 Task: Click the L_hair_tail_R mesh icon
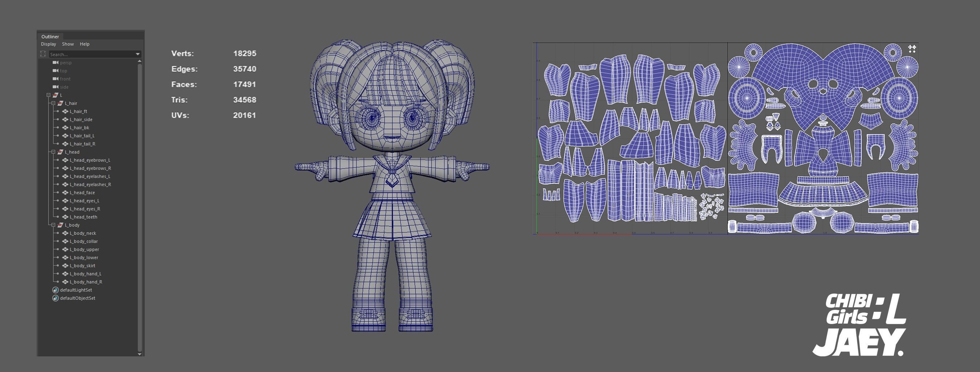(x=65, y=144)
